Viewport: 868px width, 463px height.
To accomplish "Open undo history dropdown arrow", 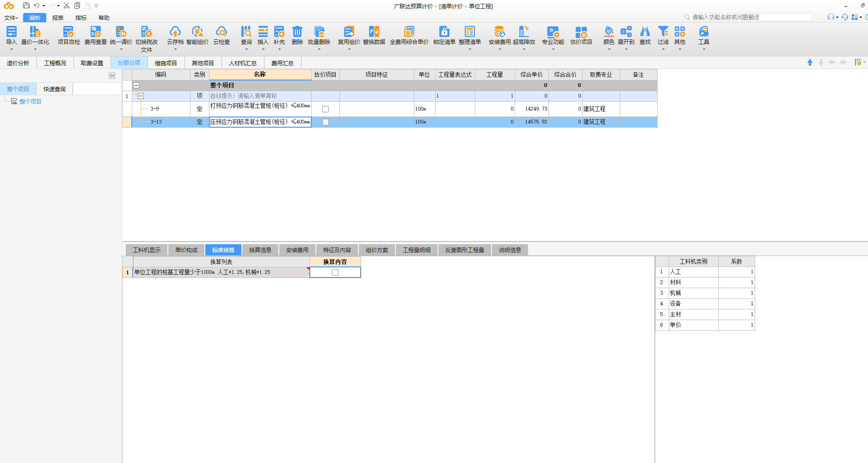I will click(x=44, y=6).
